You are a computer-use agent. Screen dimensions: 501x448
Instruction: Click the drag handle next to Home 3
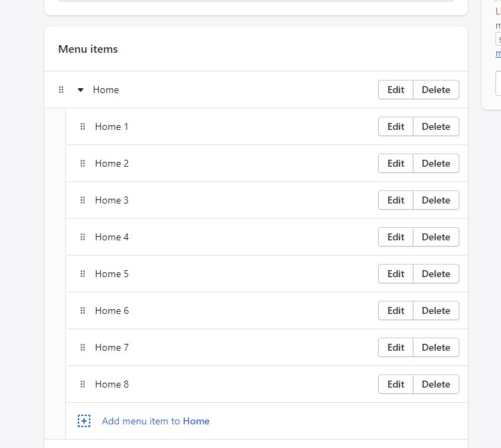[83, 200]
